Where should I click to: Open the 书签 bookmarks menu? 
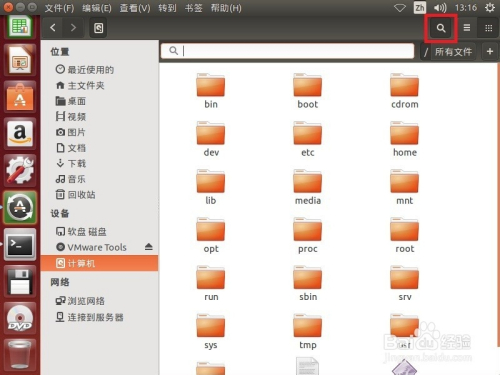tap(193, 8)
